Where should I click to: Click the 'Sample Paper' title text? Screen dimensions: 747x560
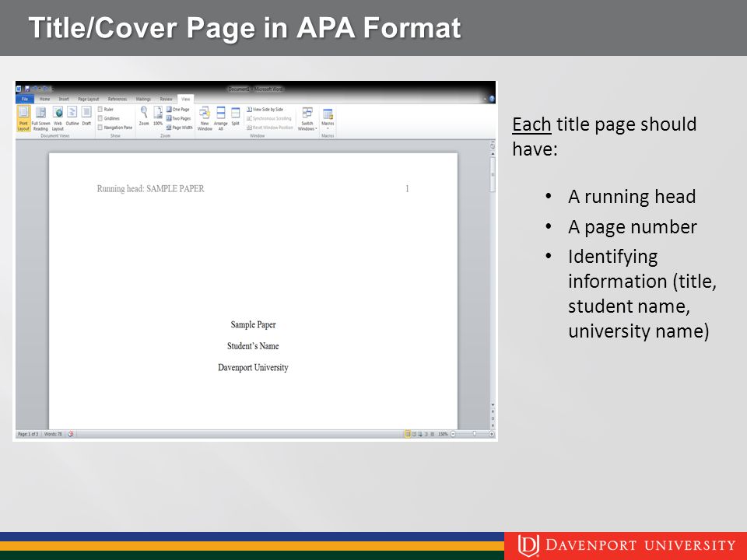253,325
